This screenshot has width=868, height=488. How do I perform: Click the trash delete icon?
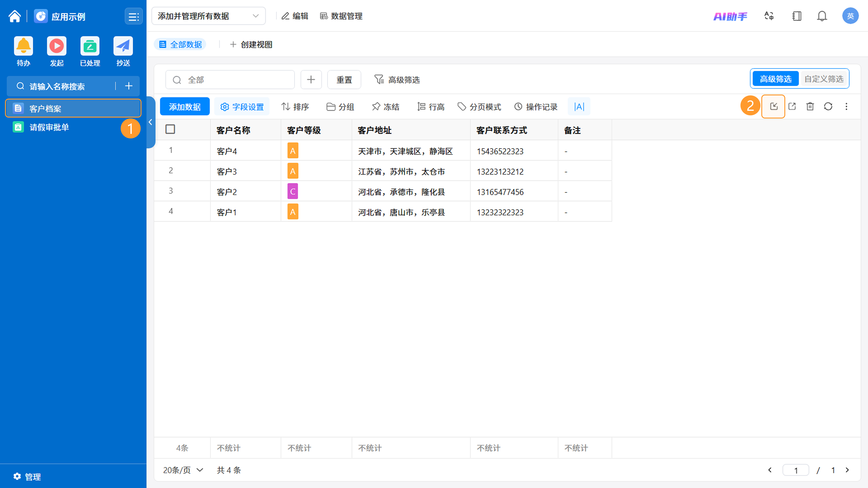[810, 107]
